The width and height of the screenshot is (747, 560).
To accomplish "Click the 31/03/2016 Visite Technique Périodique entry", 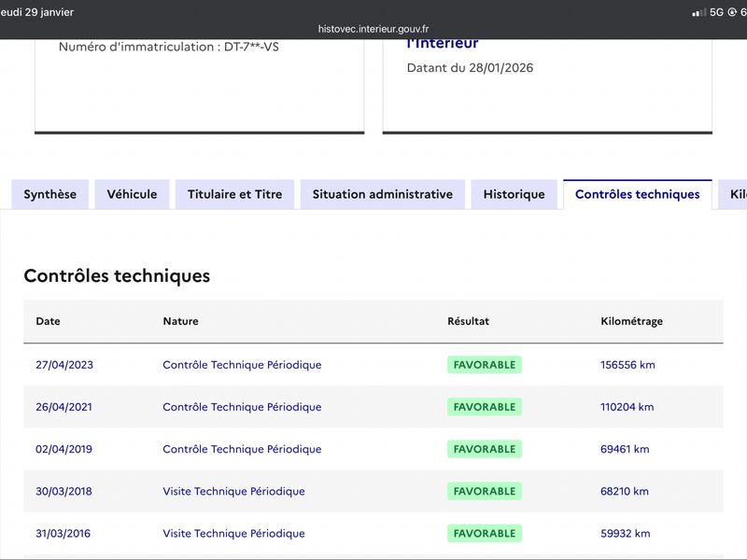I will (234, 533).
